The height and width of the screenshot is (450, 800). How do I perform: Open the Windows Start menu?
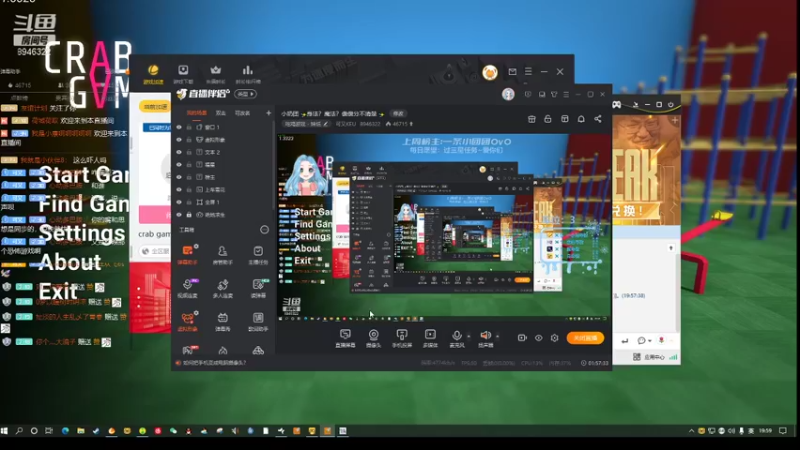click(x=5, y=431)
